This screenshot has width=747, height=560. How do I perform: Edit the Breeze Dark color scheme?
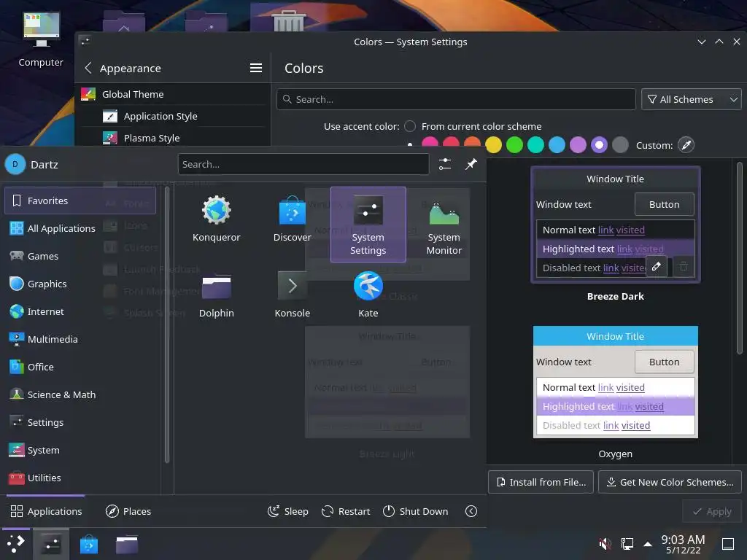pyautogui.click(x=656, y=267)
